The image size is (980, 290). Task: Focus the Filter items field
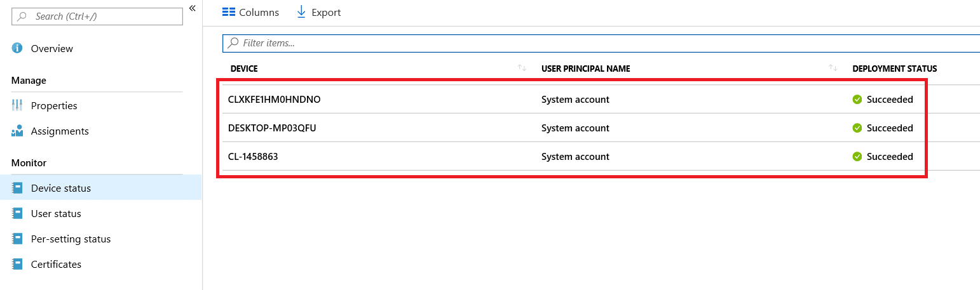pyautogui.click(x=601, y=43)
